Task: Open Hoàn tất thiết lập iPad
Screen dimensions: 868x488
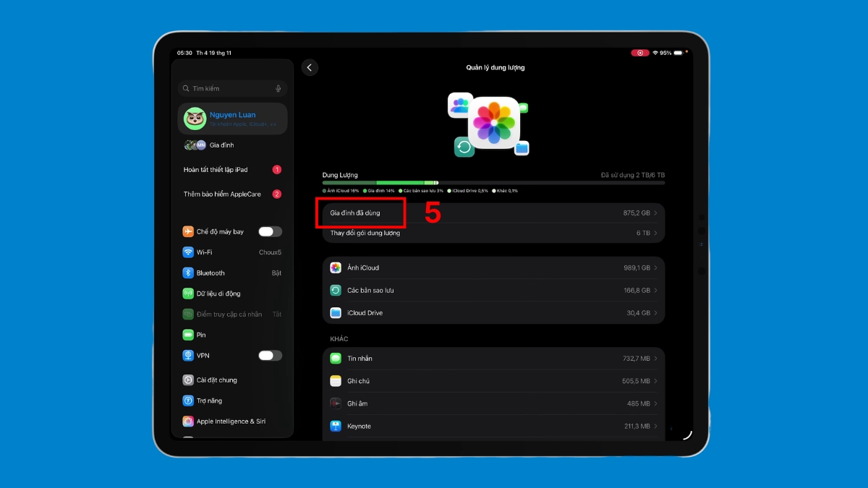Action: coord(232,169)
